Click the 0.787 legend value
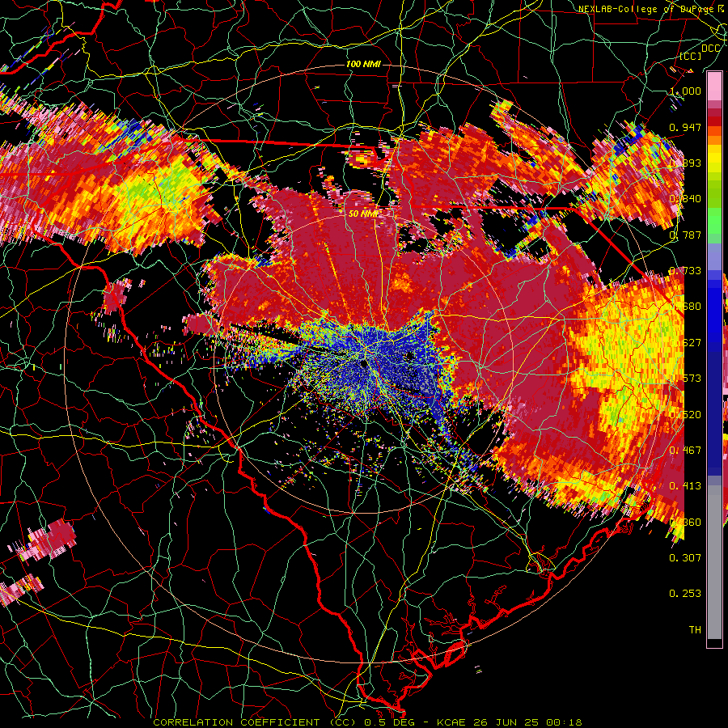Viewport: 728px width, 728px height. pyautogui.click(x=685, y=235)
